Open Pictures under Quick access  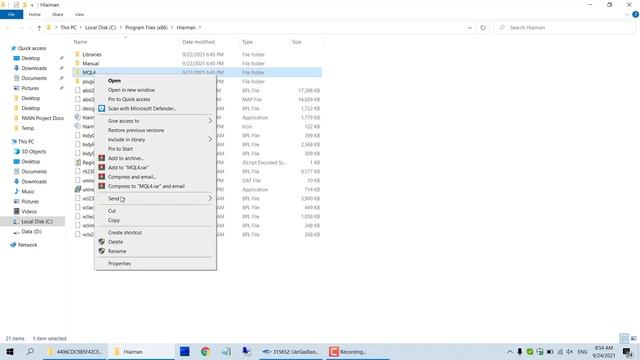point(30,88)
